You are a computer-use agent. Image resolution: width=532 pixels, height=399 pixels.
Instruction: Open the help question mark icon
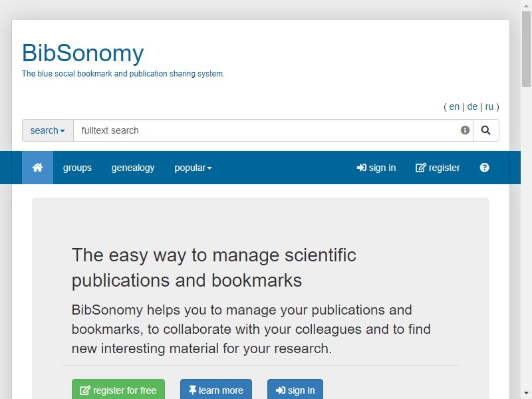(x=485, y=168)
